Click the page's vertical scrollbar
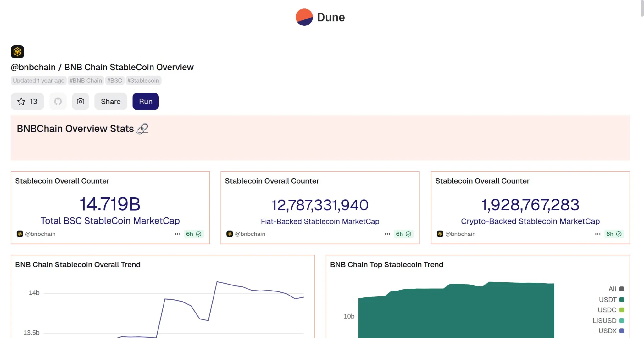Screen dimensions: 644x338 [642, 8]
